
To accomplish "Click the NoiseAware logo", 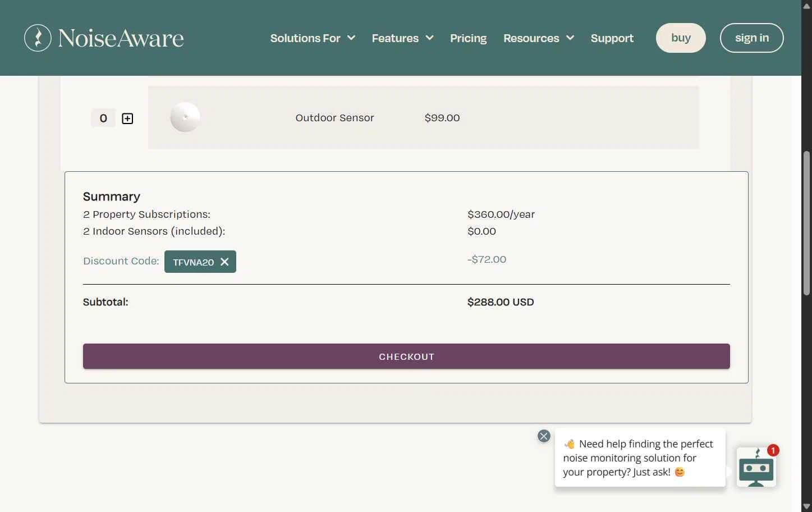I will 104,38.
